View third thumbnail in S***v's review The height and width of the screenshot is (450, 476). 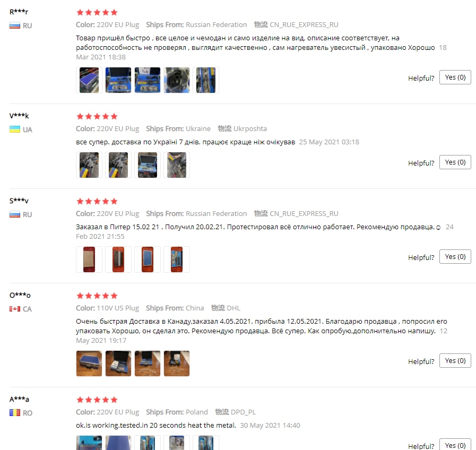point(147,259)
